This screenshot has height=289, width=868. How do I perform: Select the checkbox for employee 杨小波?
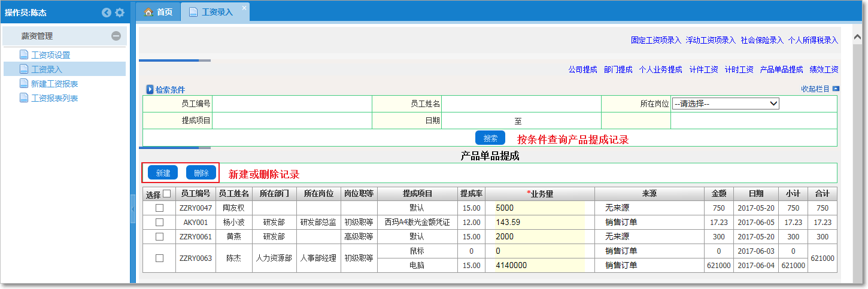(x=159, y=222)
